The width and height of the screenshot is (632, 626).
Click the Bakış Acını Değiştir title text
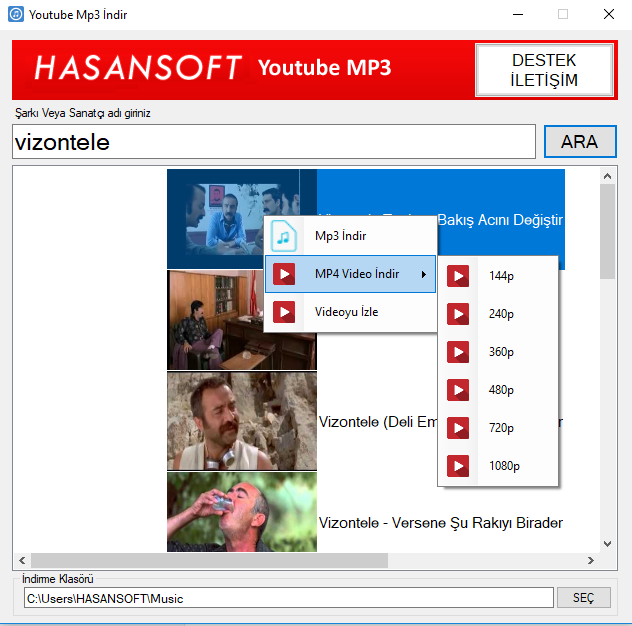500,220
